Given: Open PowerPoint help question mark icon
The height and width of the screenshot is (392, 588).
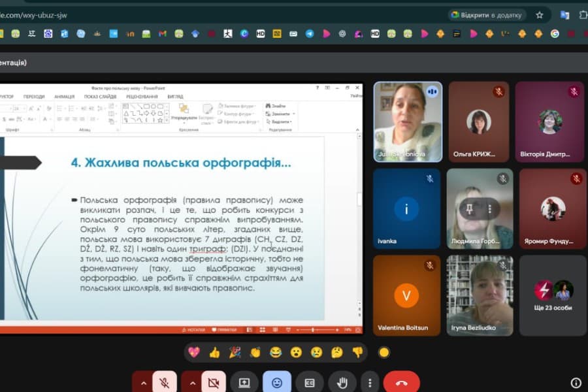Looking at the screenshot, I should [x=318, y=88].
